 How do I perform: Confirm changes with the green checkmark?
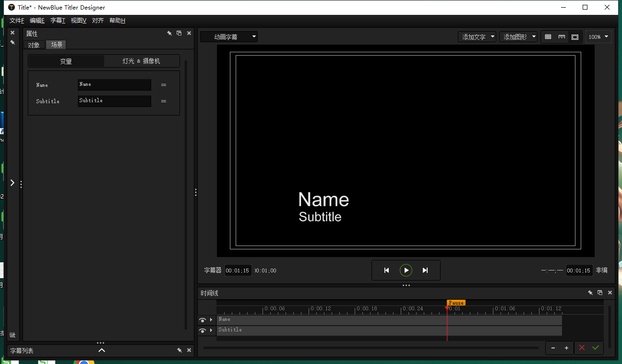[596, 348]
